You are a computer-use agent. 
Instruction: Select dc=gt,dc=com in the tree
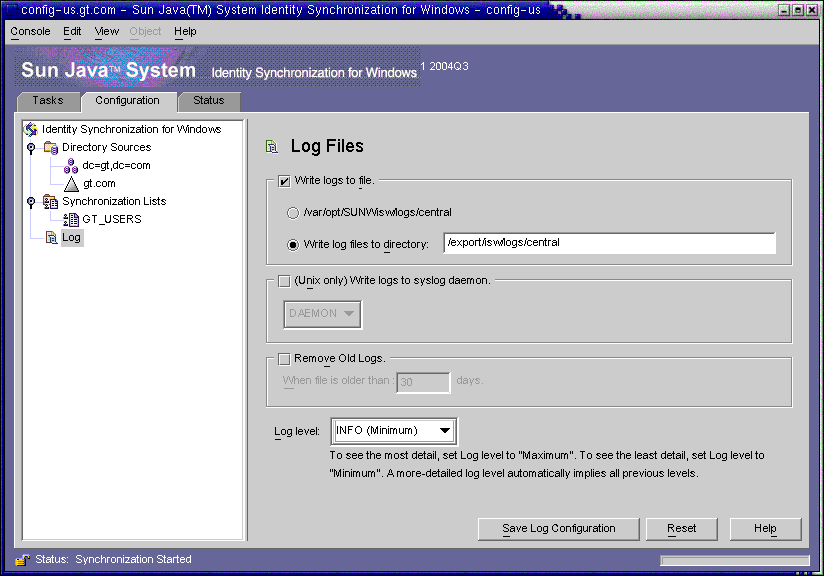pyautogui.click(x=117, y=166)
